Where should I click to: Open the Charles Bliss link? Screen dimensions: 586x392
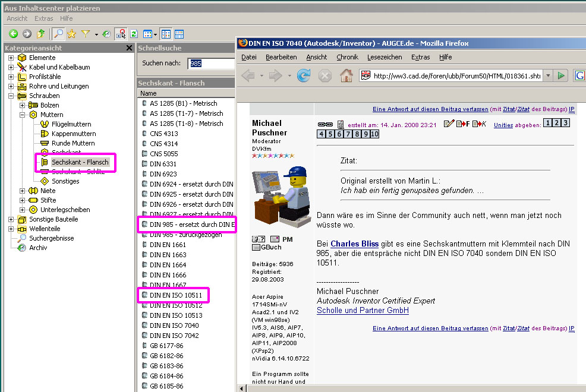point(354,244)
